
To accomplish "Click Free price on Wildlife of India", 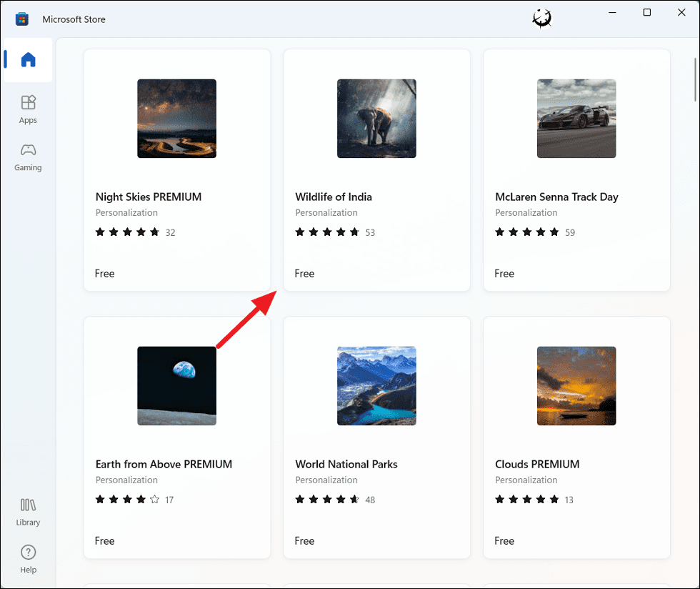I will pos(304,274).
